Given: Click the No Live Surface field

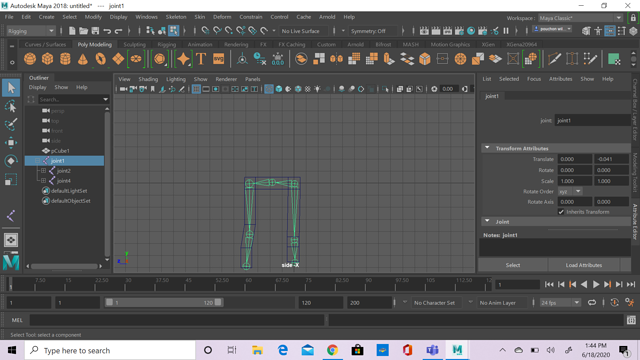Looking at the screenshot, I should [304, 31].
